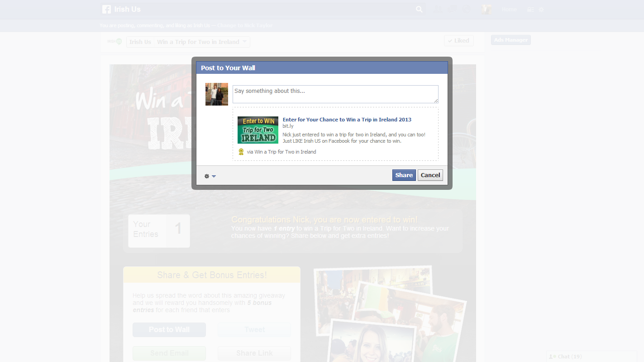
Task: Click the Tweet button on page
Action: click(x=254, y=330)
